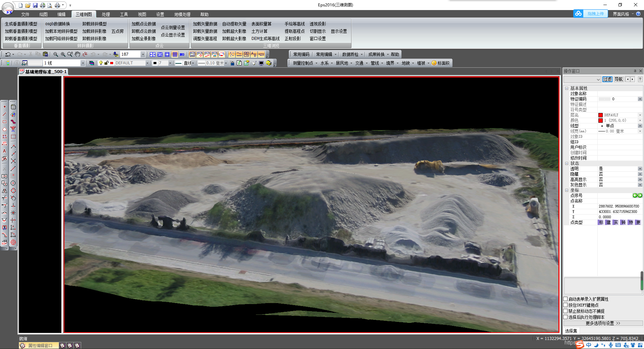644x349 pixels.
Task: Click the cloud upload icon
Action: click(x=578, y=14)
